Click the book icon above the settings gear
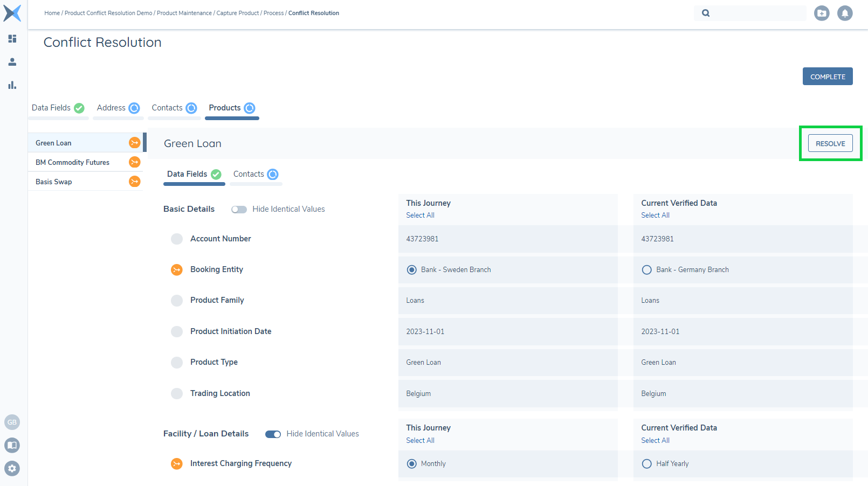This screenshot has width=868, height=486. 12,445
